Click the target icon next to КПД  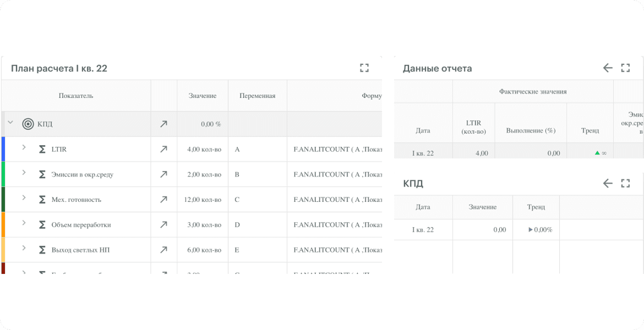click(28, 124)
